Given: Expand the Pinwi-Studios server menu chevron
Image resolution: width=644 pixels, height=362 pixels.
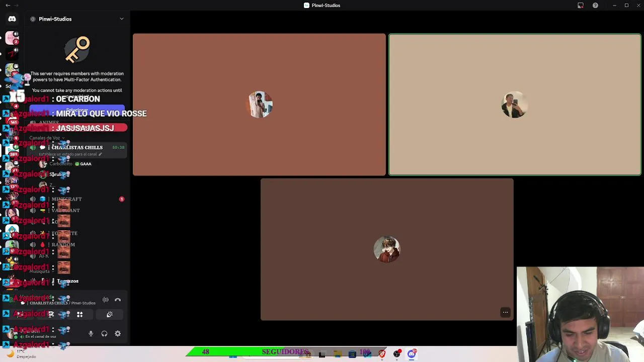Looking at the screenshot, I should pyautogui.click(x=121, y=19).
